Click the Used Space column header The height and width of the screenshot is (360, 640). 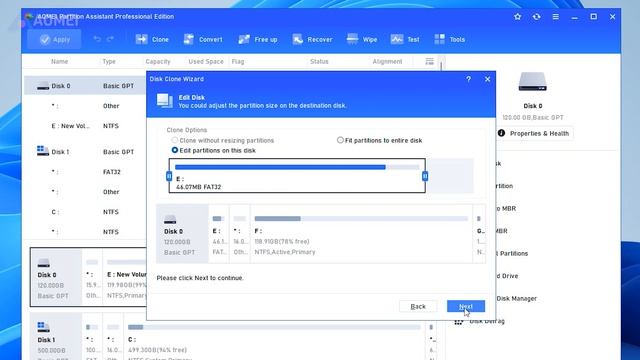206,62
